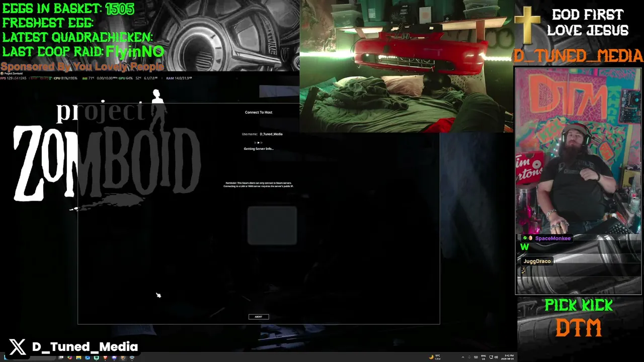Open the touch keyboard tray icon
The height and width of the screenshot is (362, 644).
pyautogui.click(x=476, y=357)
